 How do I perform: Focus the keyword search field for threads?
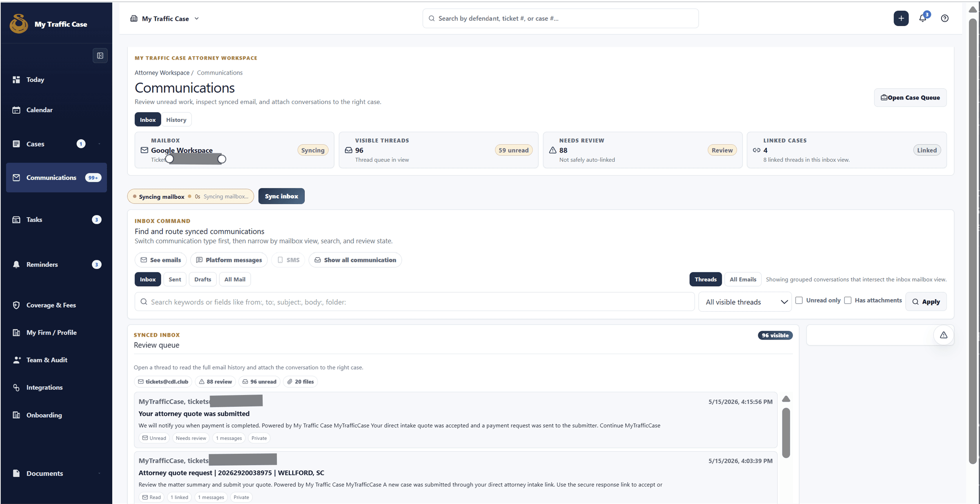pyautogui.click(x=414, y=302)
